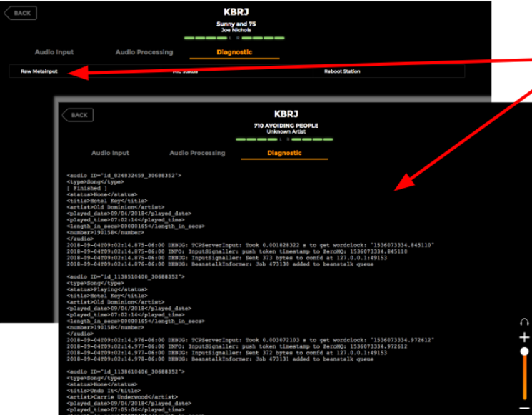Switch to Audio Processing under 710 Avoiding People

click(x=197, y=153)
